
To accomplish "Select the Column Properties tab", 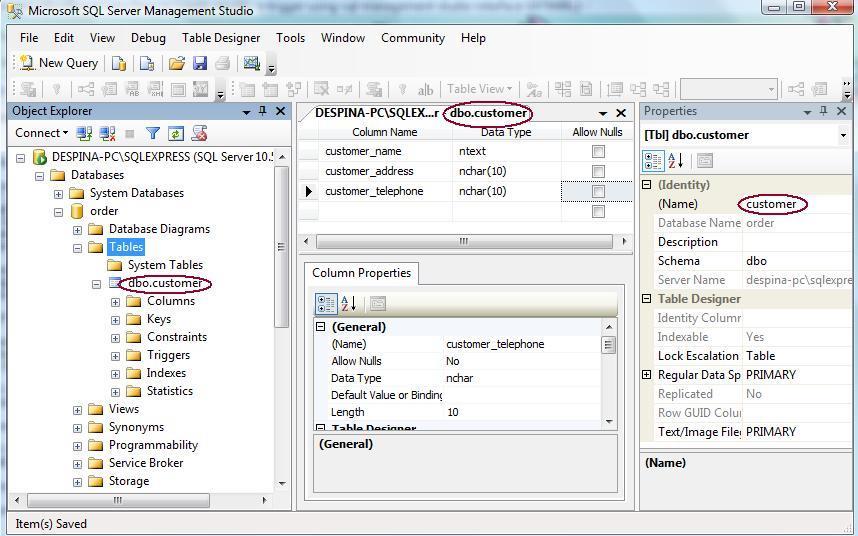I will click(x=362, y=273).
